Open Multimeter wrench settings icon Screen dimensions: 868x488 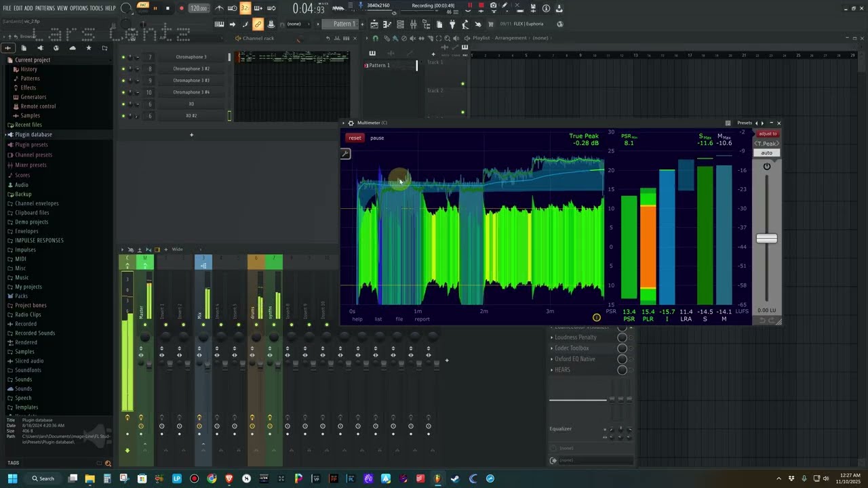pos(345,154)
